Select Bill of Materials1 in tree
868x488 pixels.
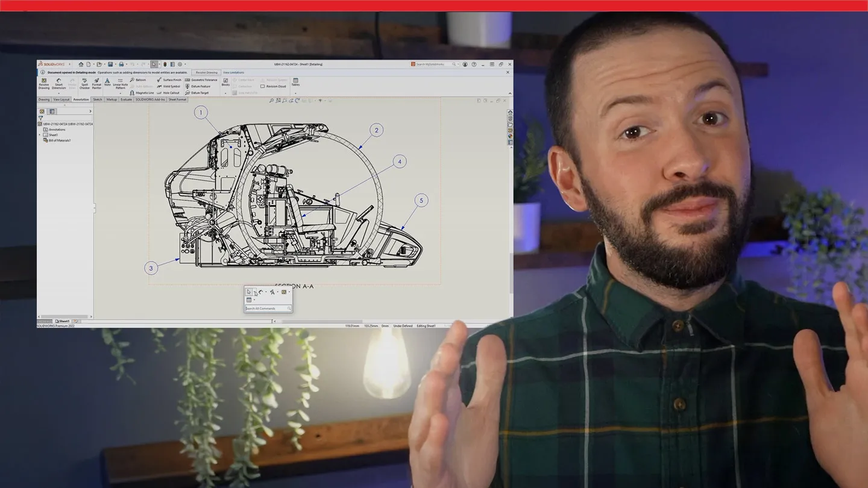[60, 140]
